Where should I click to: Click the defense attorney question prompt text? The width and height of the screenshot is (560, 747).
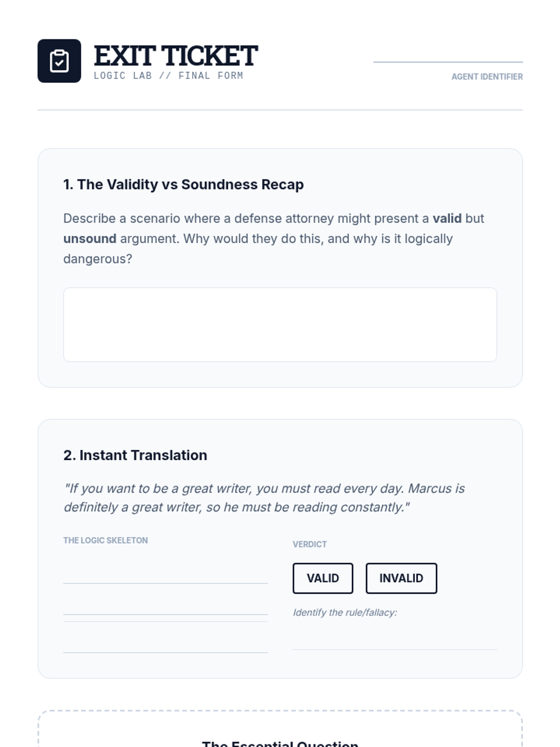tap(274, 239)
